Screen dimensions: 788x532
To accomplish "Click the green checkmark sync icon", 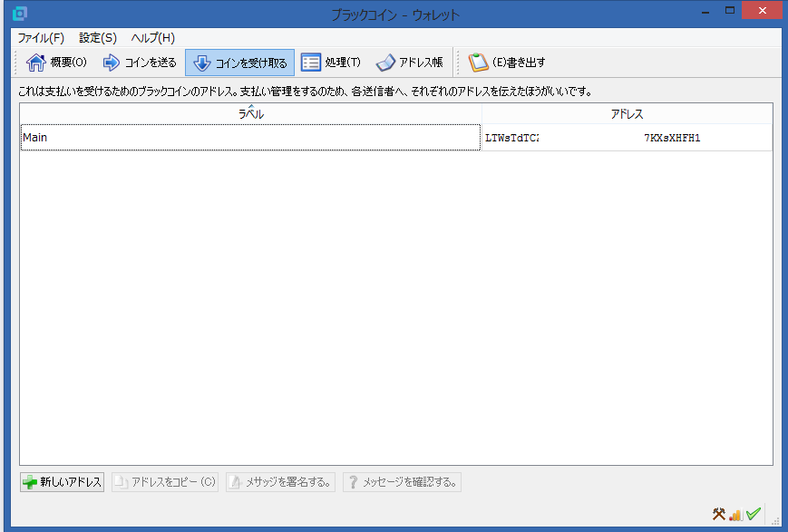I will click(754, 513).
